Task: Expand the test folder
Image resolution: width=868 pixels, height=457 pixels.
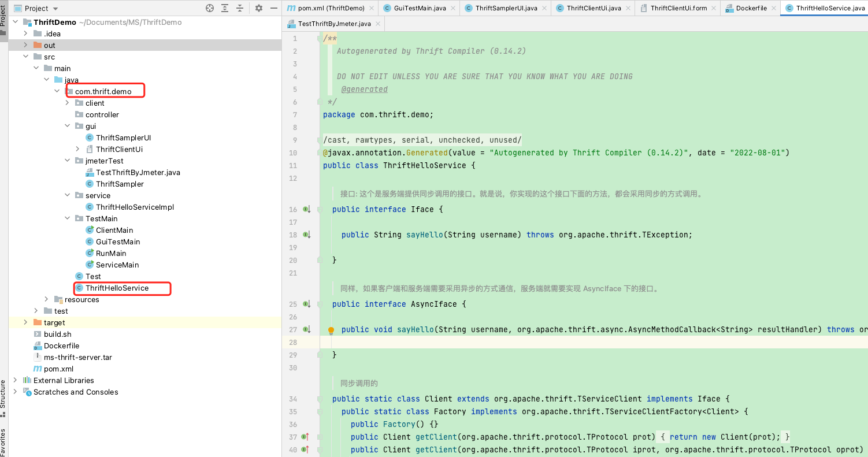Action: tap(36, 311)
